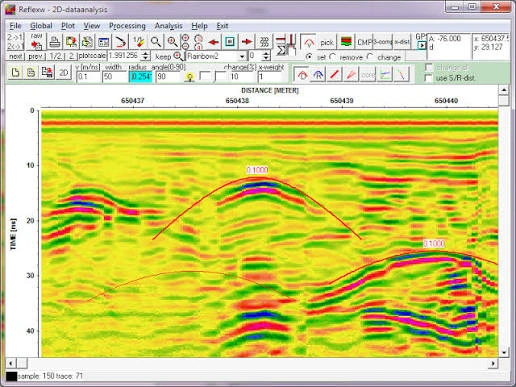This screenshot has width=516, height=387.
Task: Click the width input field showing 50
Action: coord(114,77)
